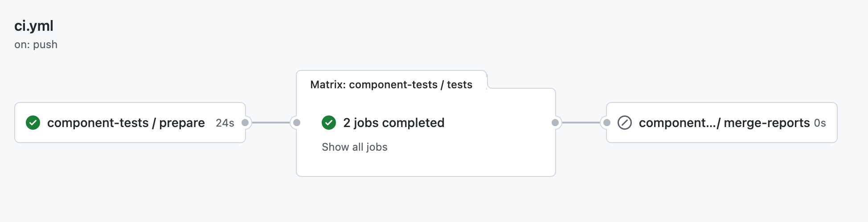
Task: Click the output connector dot on Matrix card
Action: click(x=555, y=123)
